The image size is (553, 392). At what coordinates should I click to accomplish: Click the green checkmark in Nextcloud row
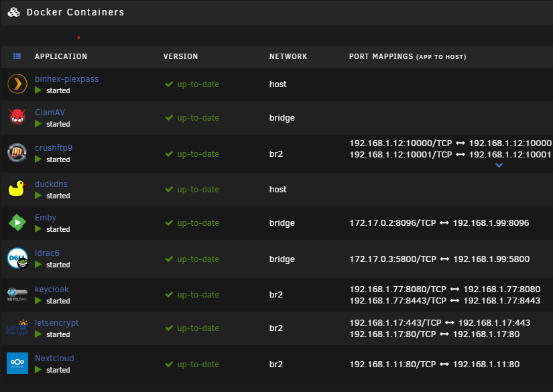pyautogui.click(x=169, y=364)
